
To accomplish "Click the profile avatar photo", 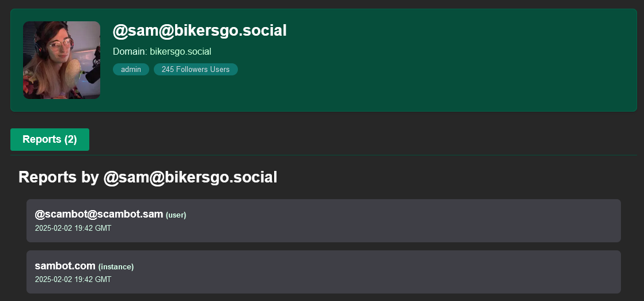I will [x=62, y=60].
